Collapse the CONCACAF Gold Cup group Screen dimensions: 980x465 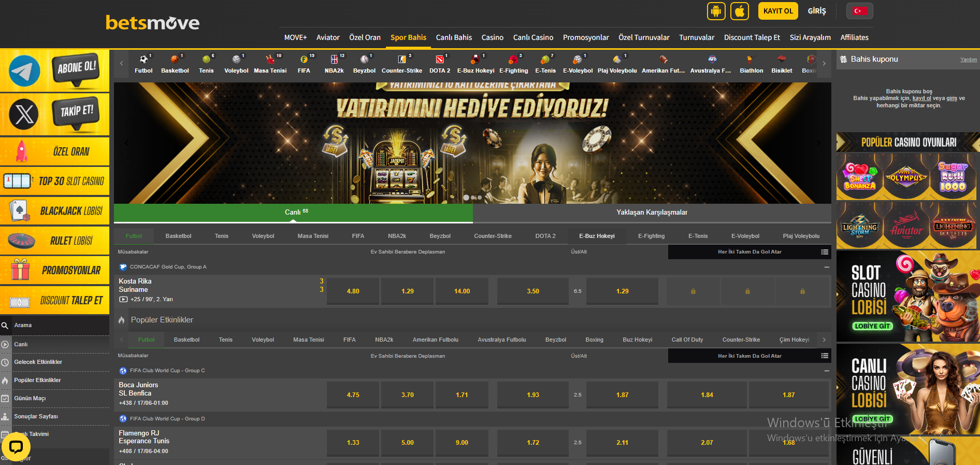coord(827,267)
